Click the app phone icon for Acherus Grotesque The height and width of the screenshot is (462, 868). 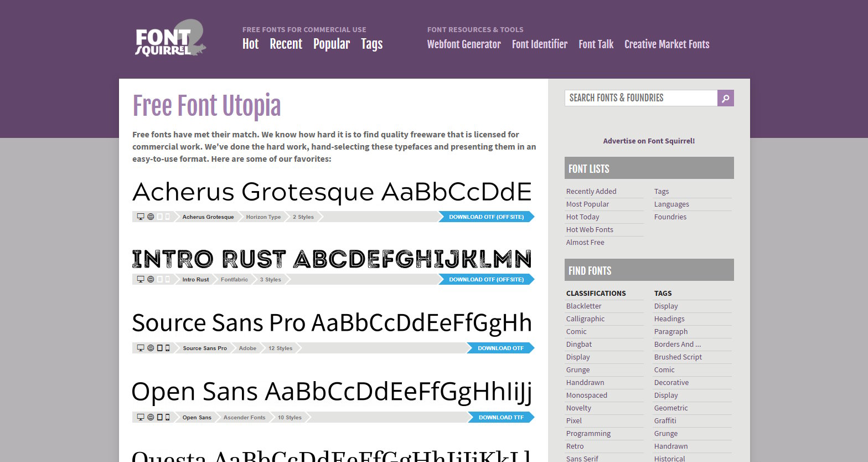[x=167, y=217]
